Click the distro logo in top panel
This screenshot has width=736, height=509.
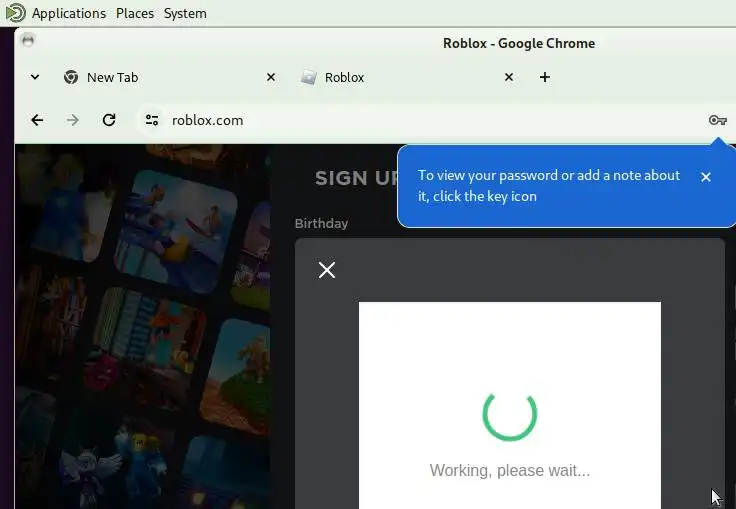(x=15, y=13)
